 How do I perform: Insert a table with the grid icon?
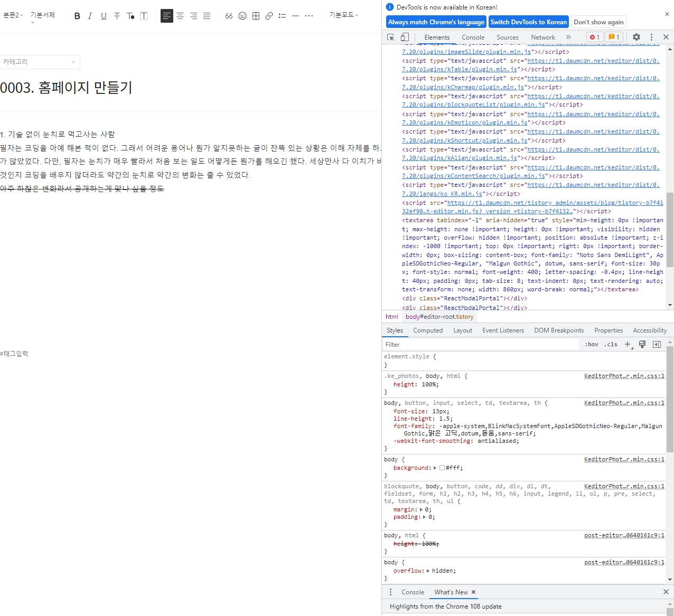256,16
